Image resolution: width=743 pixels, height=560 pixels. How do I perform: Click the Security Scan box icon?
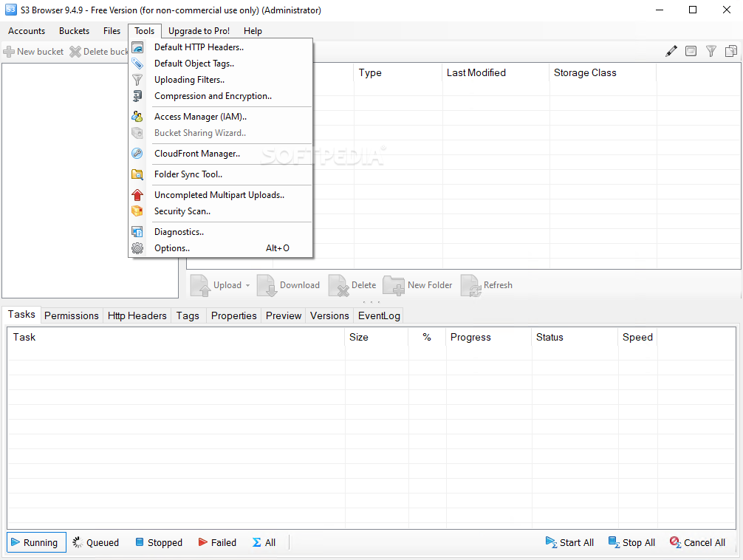pos(137,211)
